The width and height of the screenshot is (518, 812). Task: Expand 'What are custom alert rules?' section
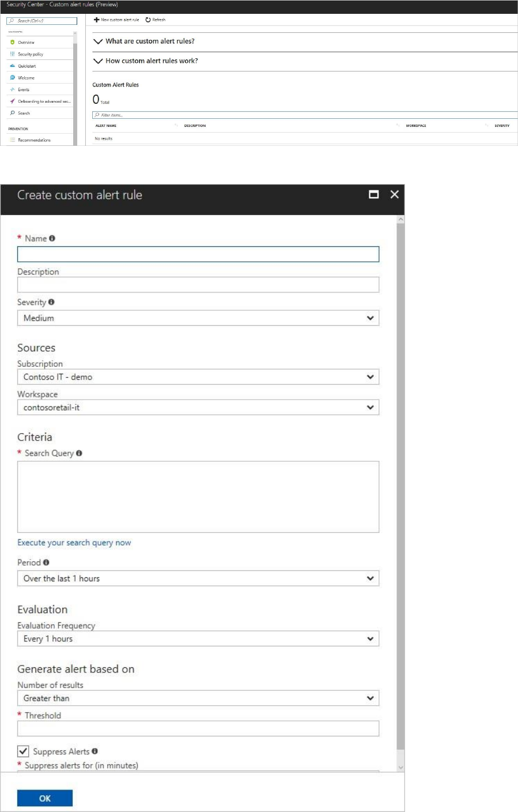click(150, 42)
